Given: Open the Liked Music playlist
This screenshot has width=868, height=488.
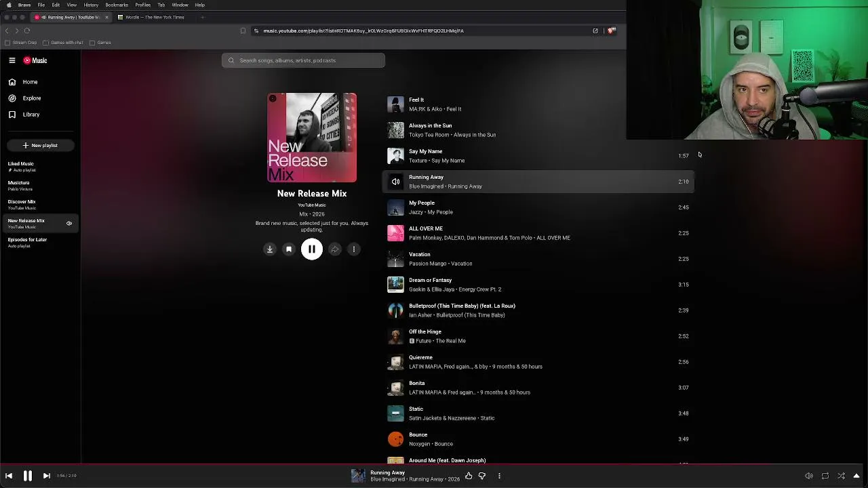Looking at the screenshot, I should click(x=39, y=166).
